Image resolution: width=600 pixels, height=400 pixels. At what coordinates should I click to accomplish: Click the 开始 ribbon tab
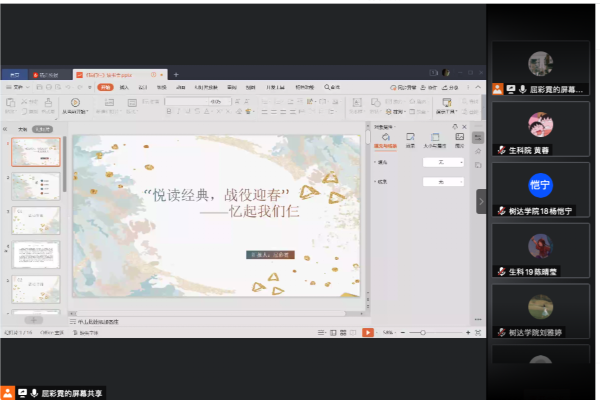(x=104, y=88)
